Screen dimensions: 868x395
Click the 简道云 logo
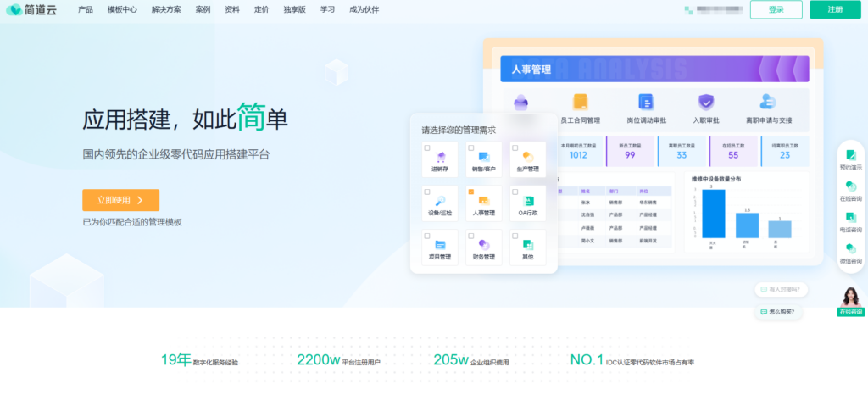click(31, 9)
